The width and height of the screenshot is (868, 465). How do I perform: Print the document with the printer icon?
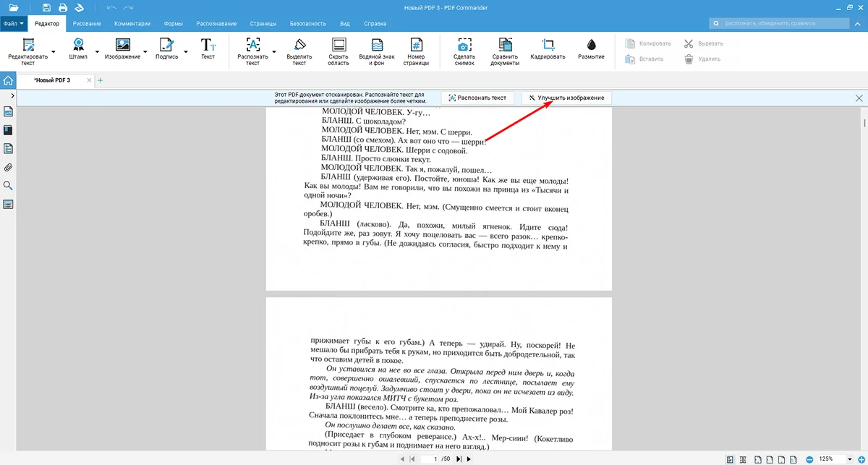[x=63, y=7]
